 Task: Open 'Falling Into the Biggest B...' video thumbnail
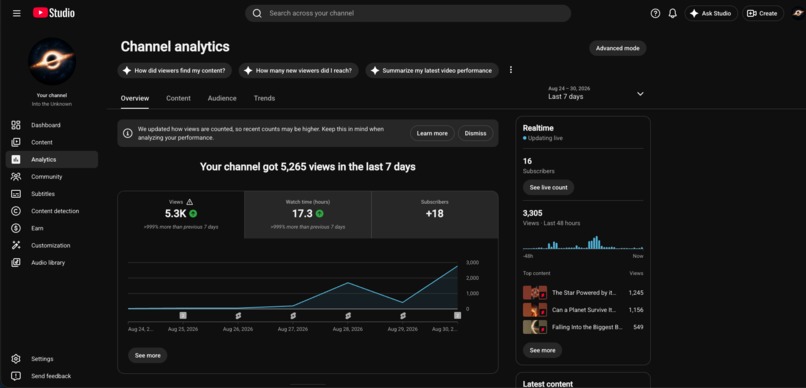pyautogui.click(x=535, y=327)
